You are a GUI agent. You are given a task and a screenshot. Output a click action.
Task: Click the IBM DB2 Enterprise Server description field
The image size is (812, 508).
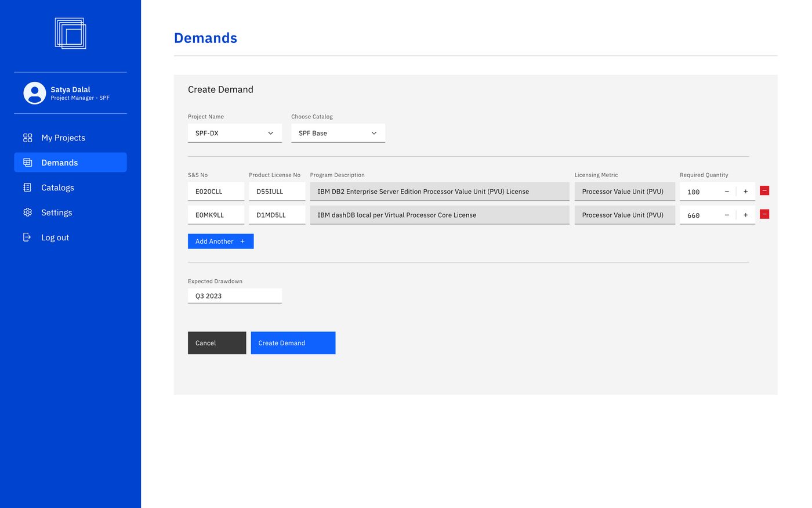pyautogui.click(x=440, y=192)
